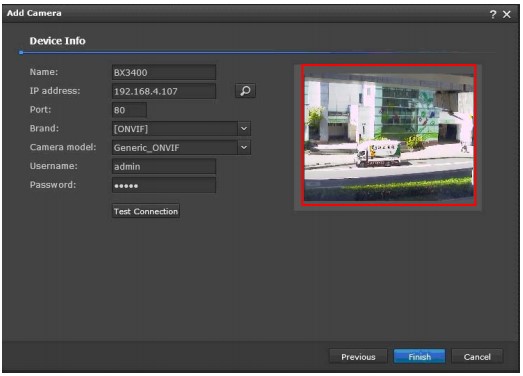Click the "Brand:" label
Image resolution: width=523 pixels, height=376 pixels.
44,128
